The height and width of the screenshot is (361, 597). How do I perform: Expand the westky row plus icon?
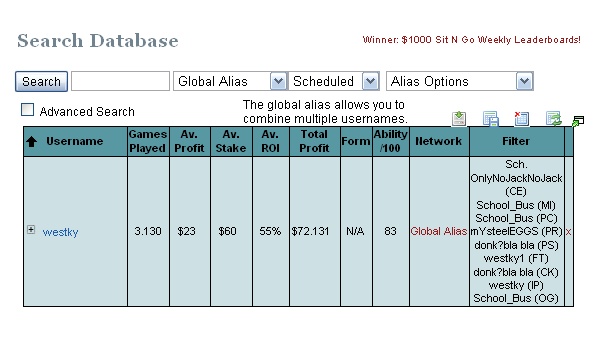[31, 229]
